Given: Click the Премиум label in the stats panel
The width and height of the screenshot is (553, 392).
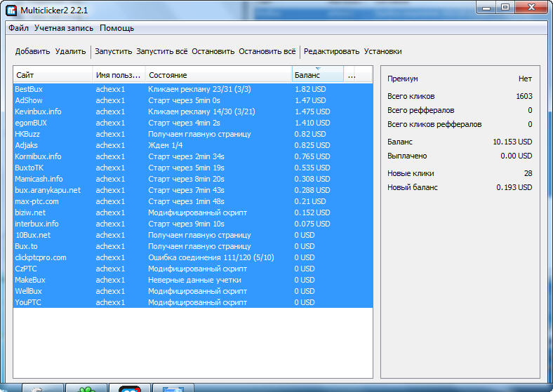Looking at the screenshot, I should point(402,79).
